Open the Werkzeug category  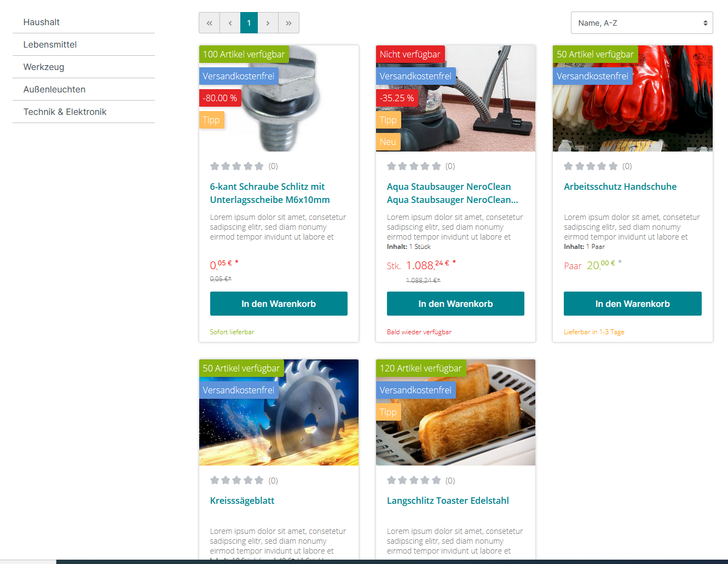[44, 67]
